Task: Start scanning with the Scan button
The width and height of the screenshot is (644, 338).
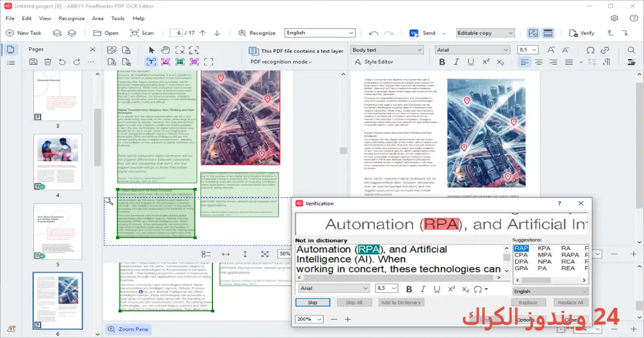Action: pos(142,33)
